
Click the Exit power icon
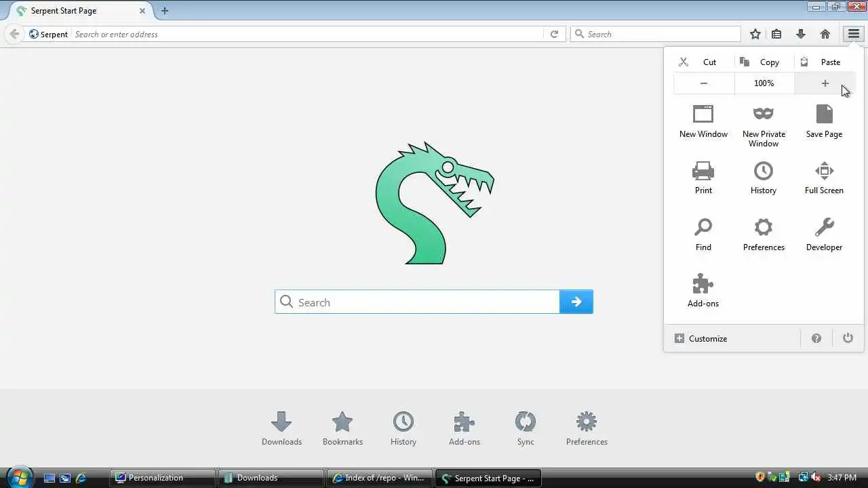(x=848, y=338)
